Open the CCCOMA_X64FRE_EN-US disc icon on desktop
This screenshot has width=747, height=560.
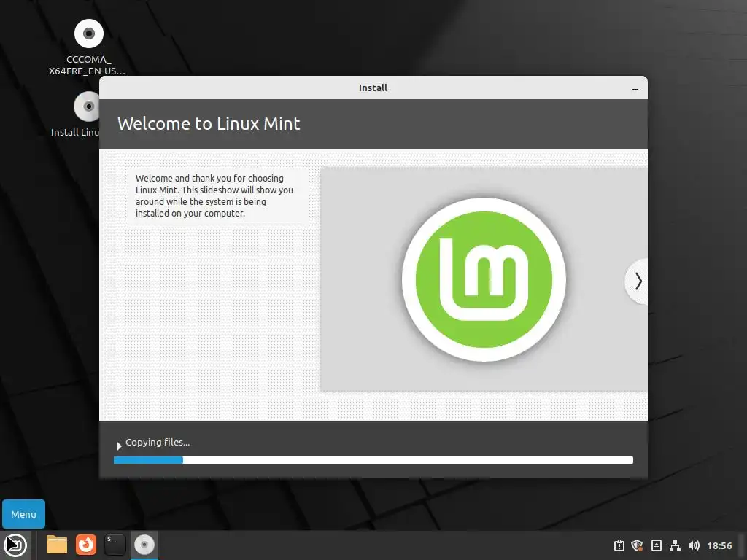coord(88,34)
